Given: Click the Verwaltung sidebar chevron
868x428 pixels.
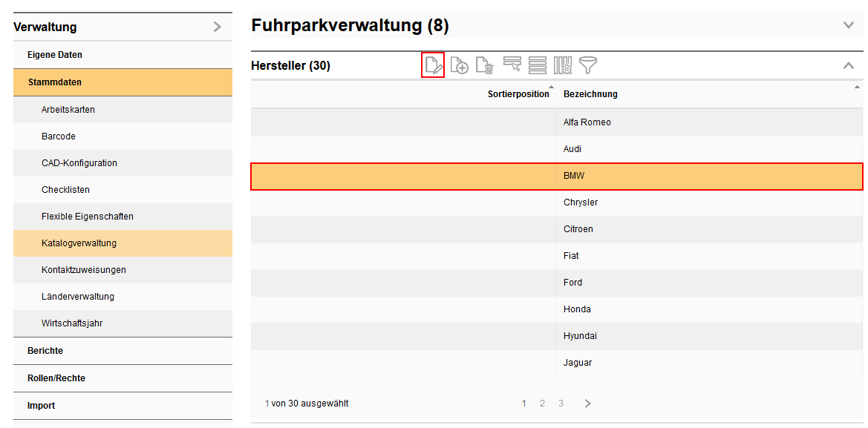Looking at the screenshot, I should (217, 27).
